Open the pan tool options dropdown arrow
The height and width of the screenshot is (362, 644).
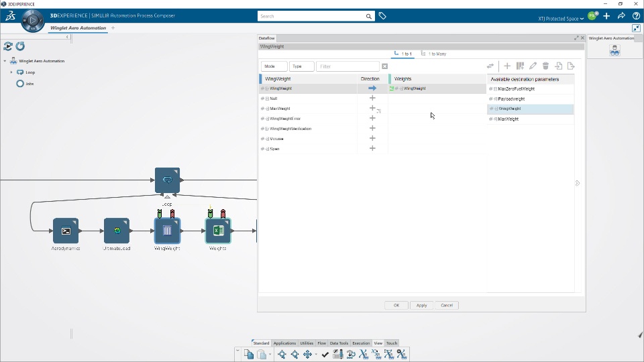(316, 354)
